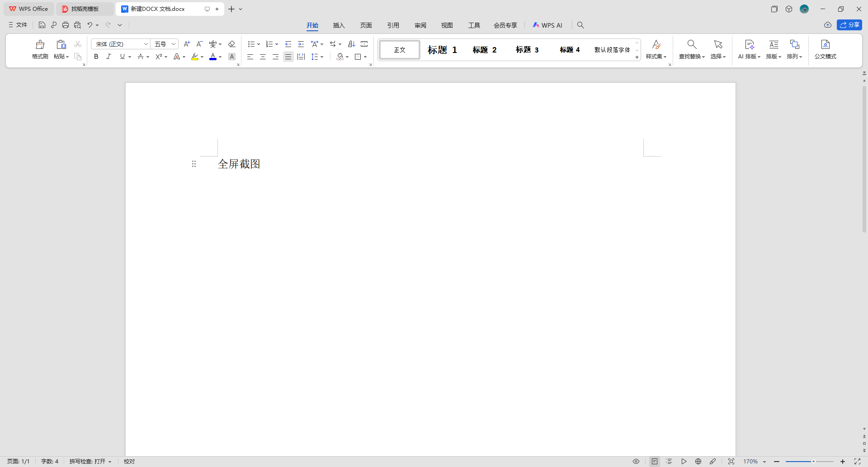Toggle align left
The image size is (868, 467).
pyautogui.click(x=250, y=57)
